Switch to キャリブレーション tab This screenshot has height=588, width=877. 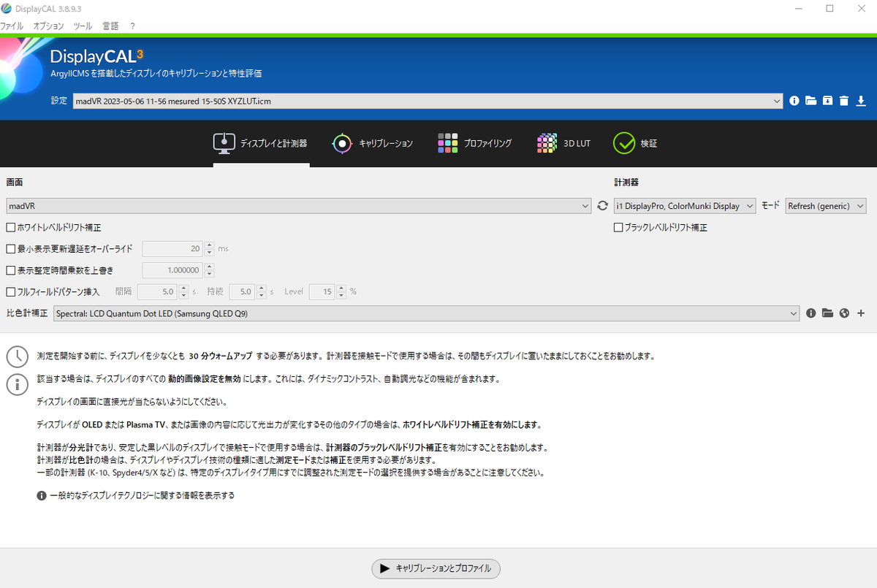tap(372, 143)
